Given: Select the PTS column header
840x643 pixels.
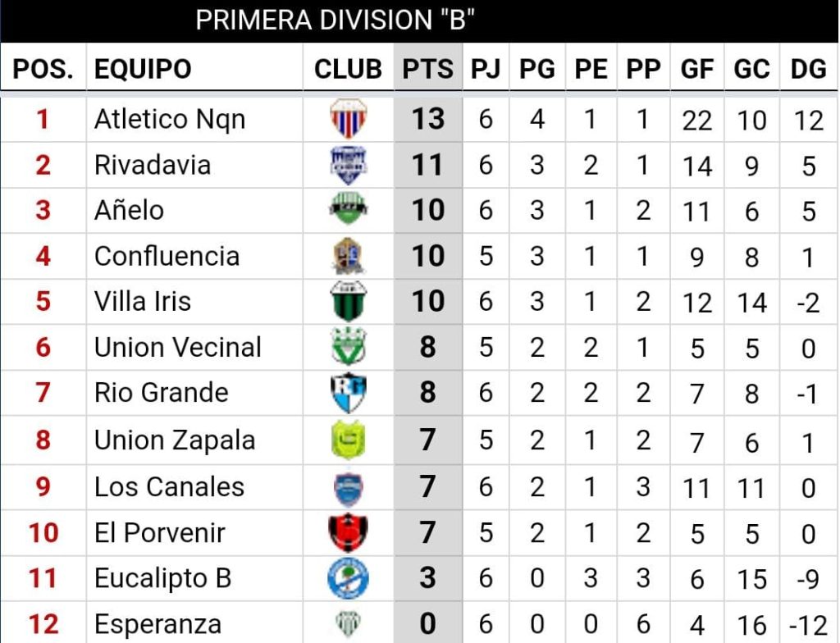Looking at the screenshot, I should (x=427, y=70).
